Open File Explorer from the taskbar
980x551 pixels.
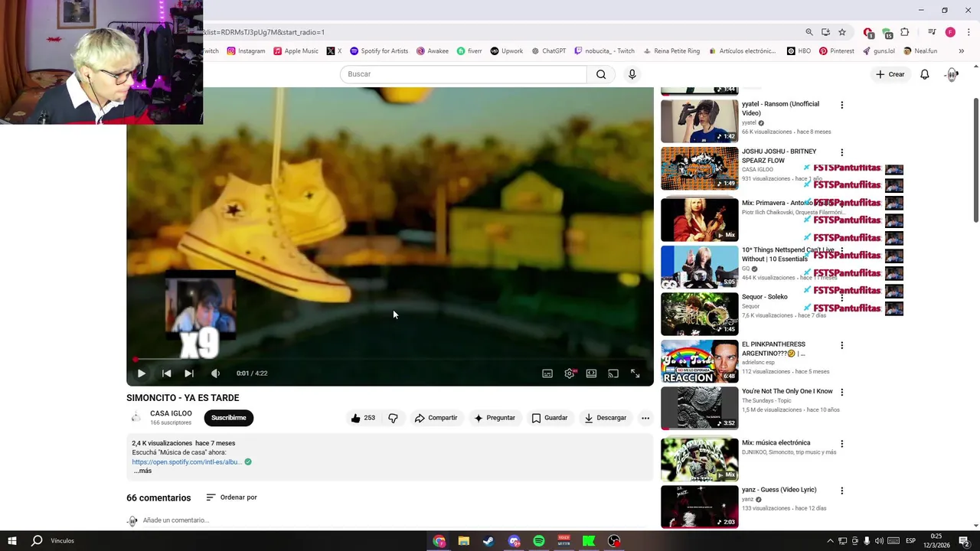click(464, 541)
